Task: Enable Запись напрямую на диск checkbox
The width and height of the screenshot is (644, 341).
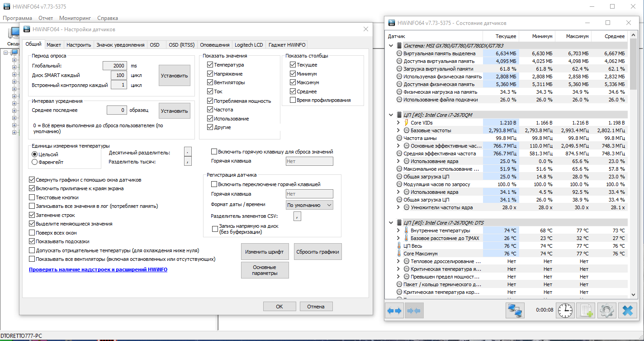Action: 215,229
